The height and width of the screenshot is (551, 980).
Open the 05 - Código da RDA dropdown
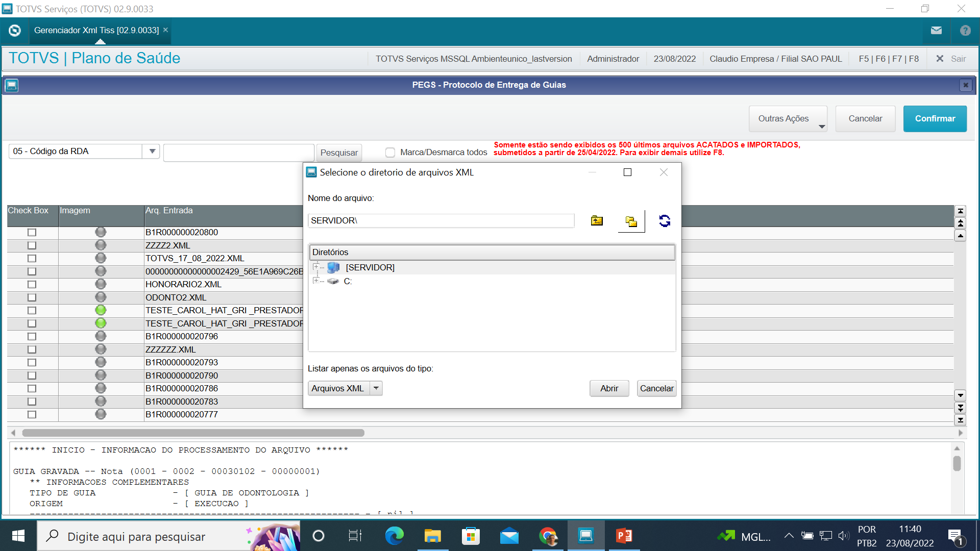[x=152, y=152]
